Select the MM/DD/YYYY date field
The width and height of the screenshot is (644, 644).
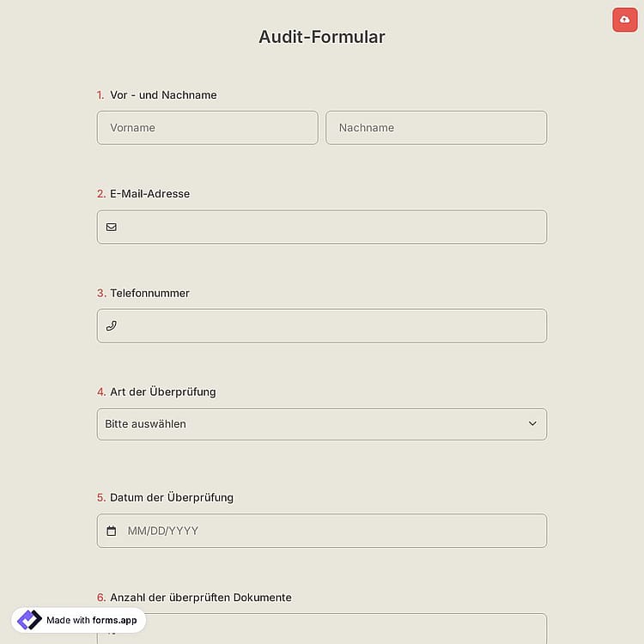[322, 531]
